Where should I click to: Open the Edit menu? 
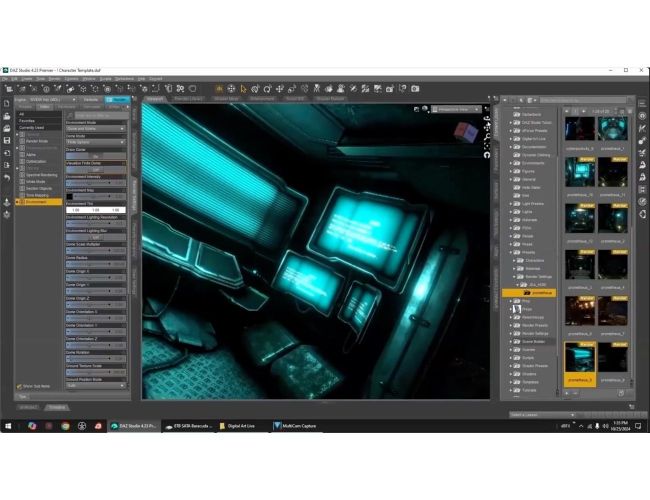14,79
